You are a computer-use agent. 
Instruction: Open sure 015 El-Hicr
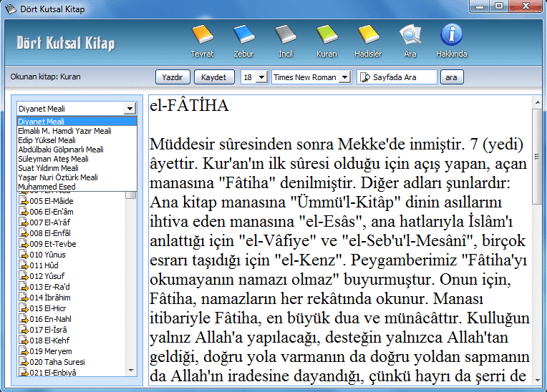[48, 308]
